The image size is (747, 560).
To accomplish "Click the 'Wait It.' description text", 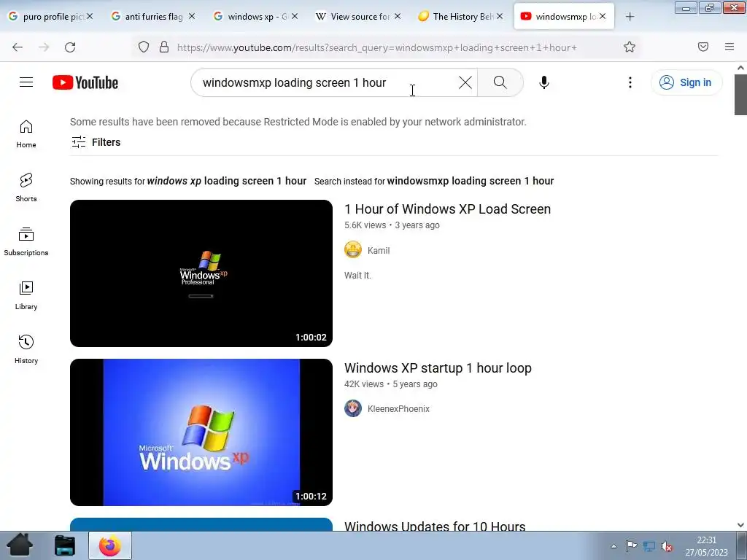I will pyautogui.click(x=357, y=275).
